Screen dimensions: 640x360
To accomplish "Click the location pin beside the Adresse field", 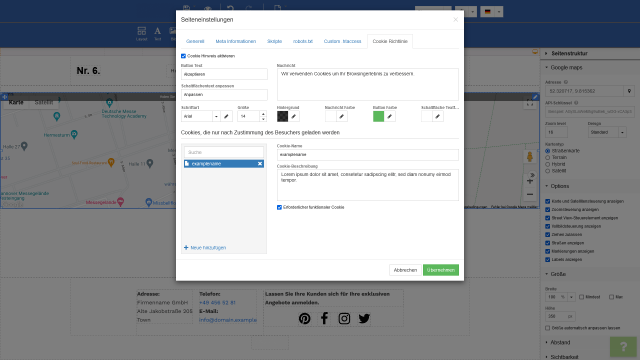I will pyautogui.click(x=629, y=91).
